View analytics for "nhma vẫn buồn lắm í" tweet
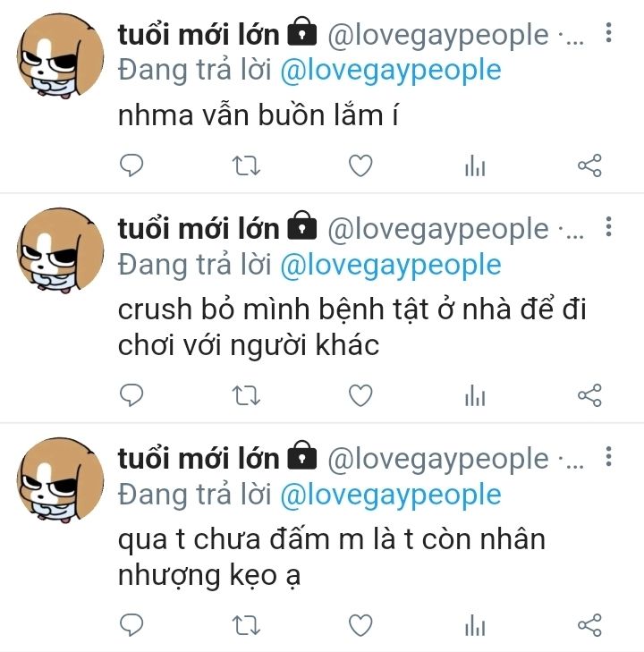 pos(475,165)
